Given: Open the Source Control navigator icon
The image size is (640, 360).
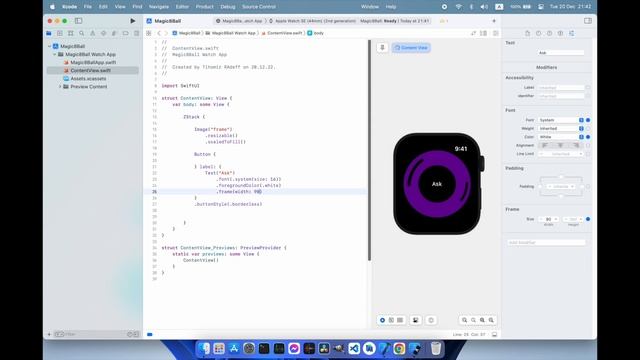Looking at the screenshot, I should click(x=60, y=33).
